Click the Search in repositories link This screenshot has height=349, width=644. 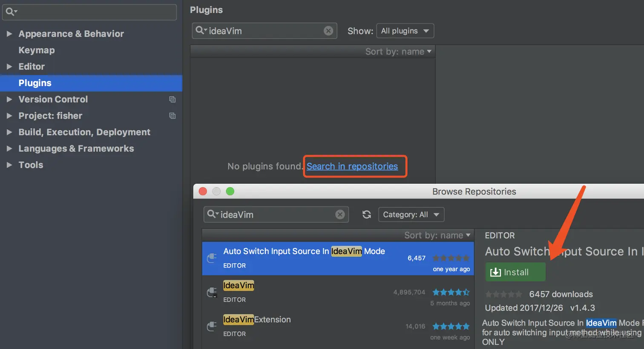pyautogui.click(x=352, y=166)
